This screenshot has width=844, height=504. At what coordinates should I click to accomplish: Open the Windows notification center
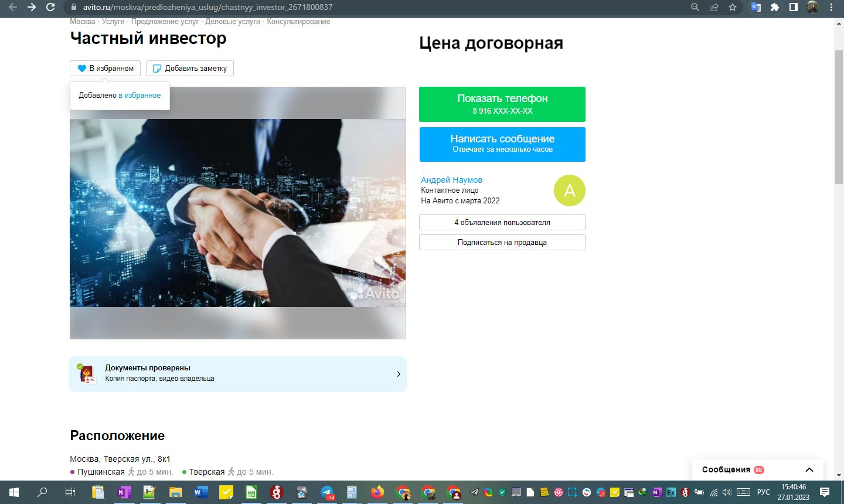pyautogui.click(x=825, y=492)
